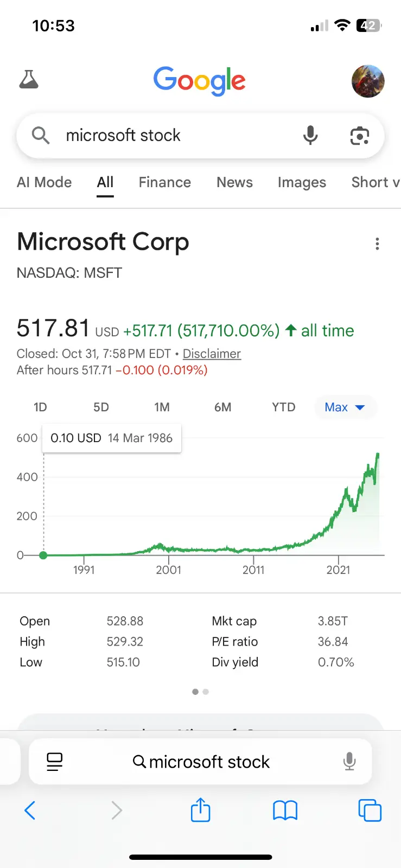Image resolution: width=401 pixels, height=868 pixels.
Task: Select the 1D chart range
Action: [x=40, y=407]
